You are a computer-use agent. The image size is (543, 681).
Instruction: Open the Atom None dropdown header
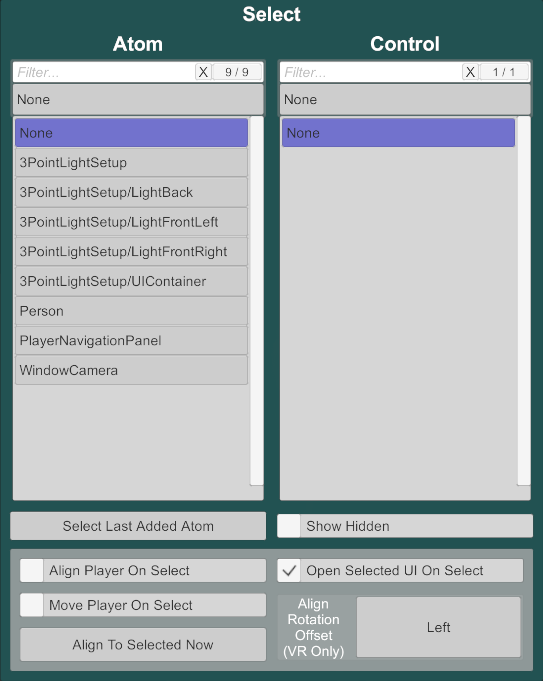pos(138,99)
